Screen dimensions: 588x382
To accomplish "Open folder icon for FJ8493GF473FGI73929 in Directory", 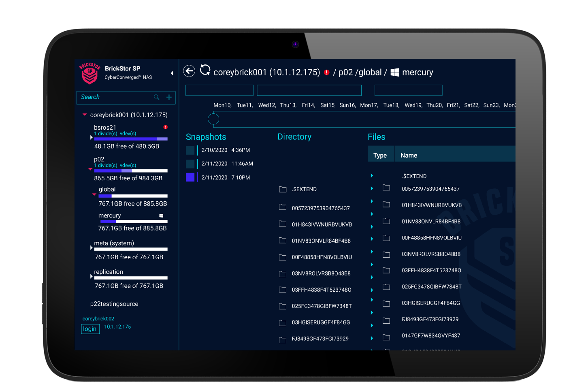I will pos(283,340).
